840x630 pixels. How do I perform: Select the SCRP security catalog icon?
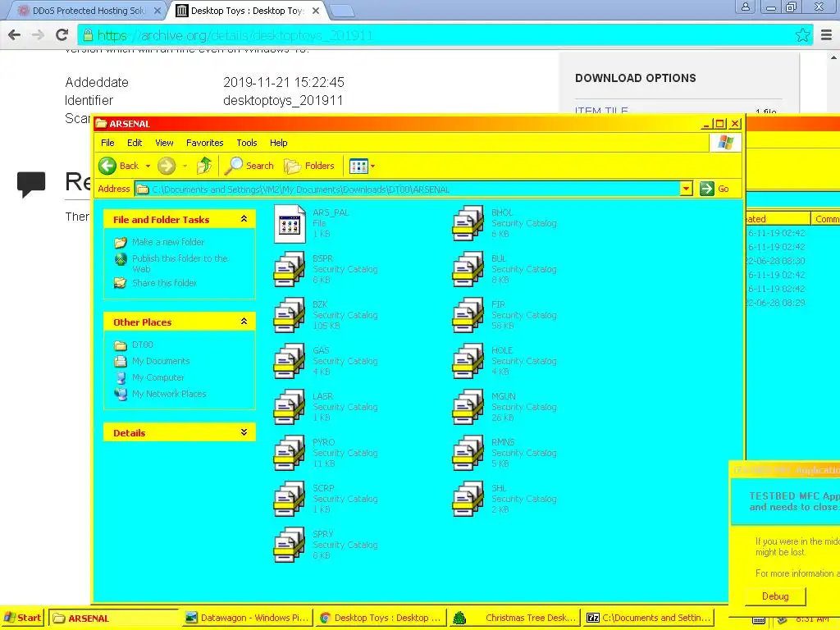[x=290, y=499]
